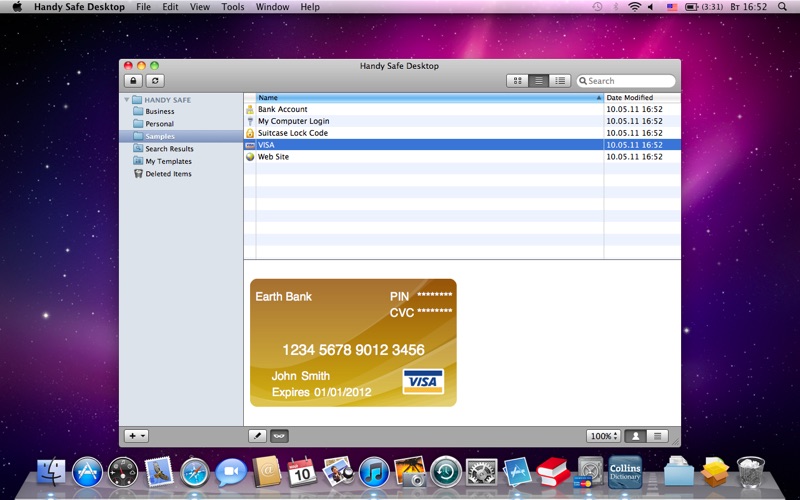Open the Trash in the Dock
800x500 pixels.
tap(751, 472)
